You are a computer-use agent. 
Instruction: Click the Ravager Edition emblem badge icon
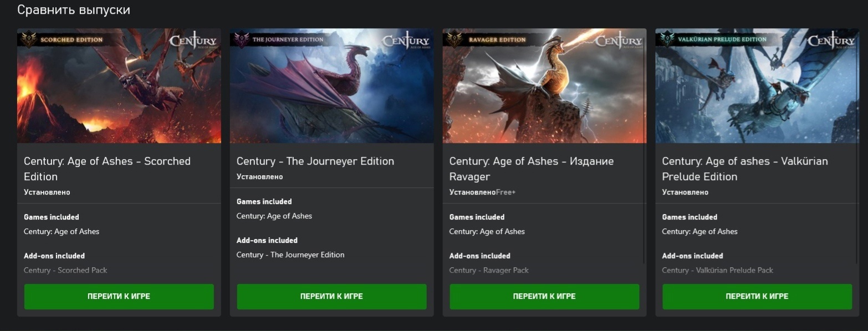point(455,39)
